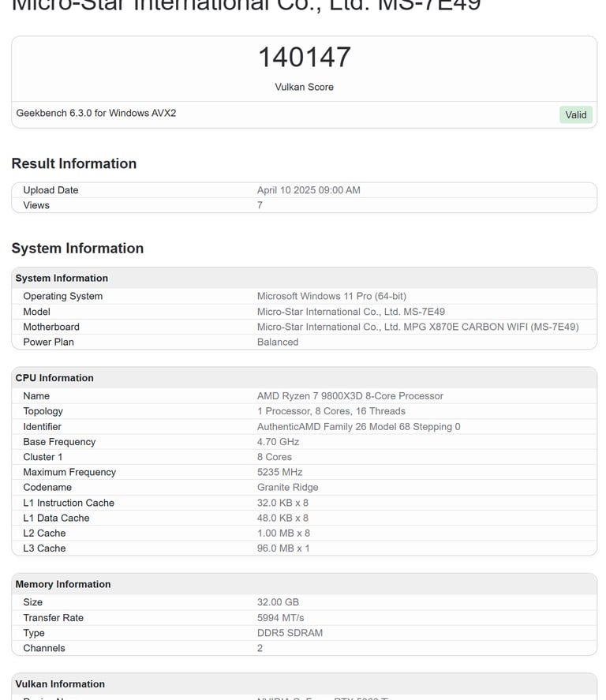Click the 5994 MT/s transfer rate value
This screenshot has width=606, height=700.
click(x=280, y=618)
